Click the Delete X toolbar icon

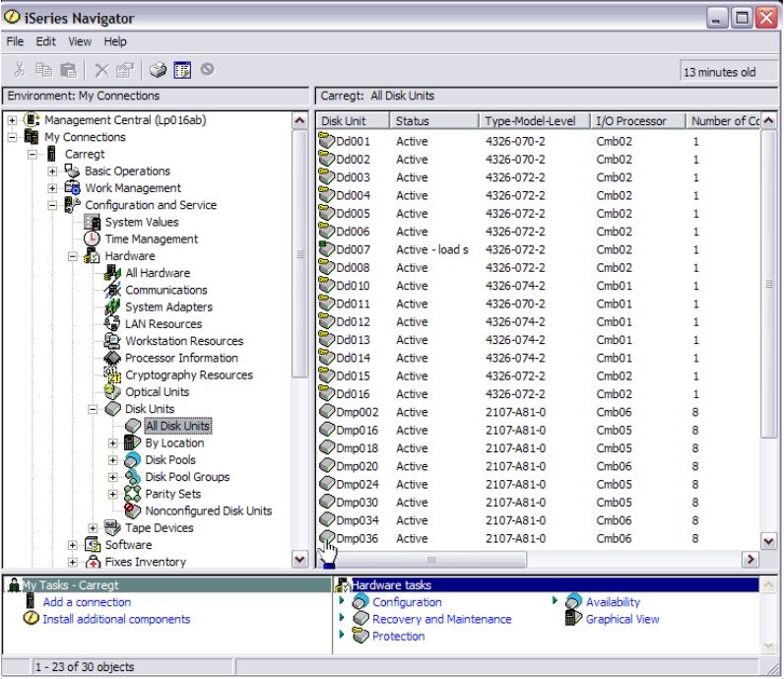click(x=100, y=70)
